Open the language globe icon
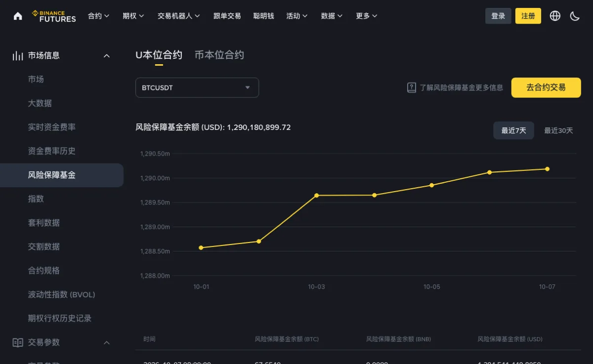 coord(555,16)
